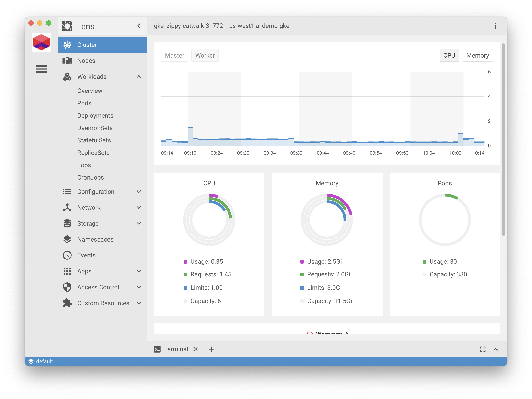This screenshot has height=399, width=532.
Task: Select Deployments in the sidebar
Action: [x=95, y=115]
